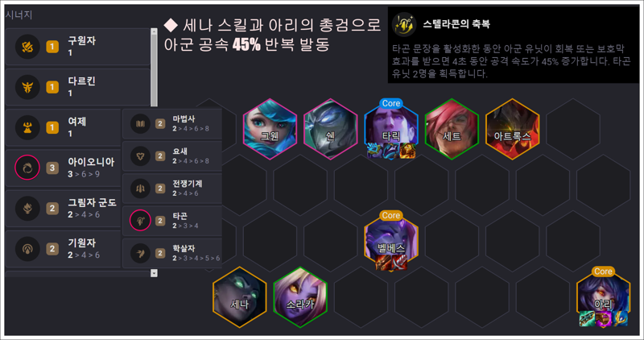This screenshot has width=644, height=340.
Task: Click the 그림자 군도 synergy row
Action: pos(64,208)
